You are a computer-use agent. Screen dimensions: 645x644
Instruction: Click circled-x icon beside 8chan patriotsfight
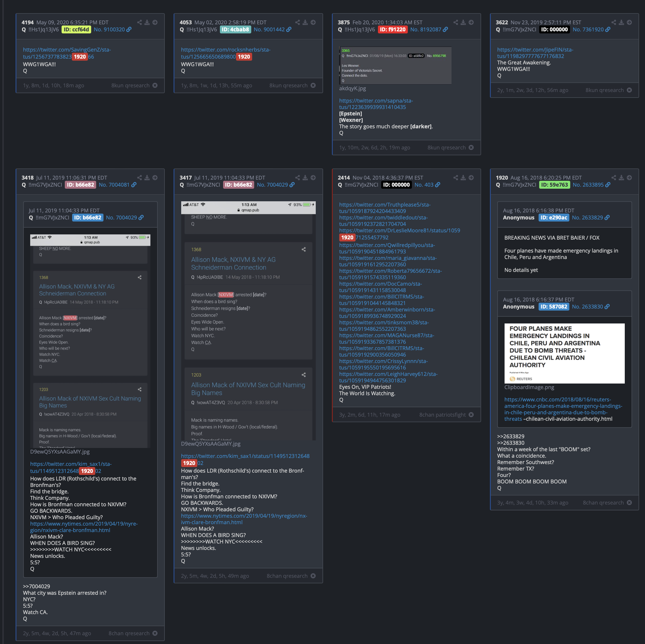471,414
